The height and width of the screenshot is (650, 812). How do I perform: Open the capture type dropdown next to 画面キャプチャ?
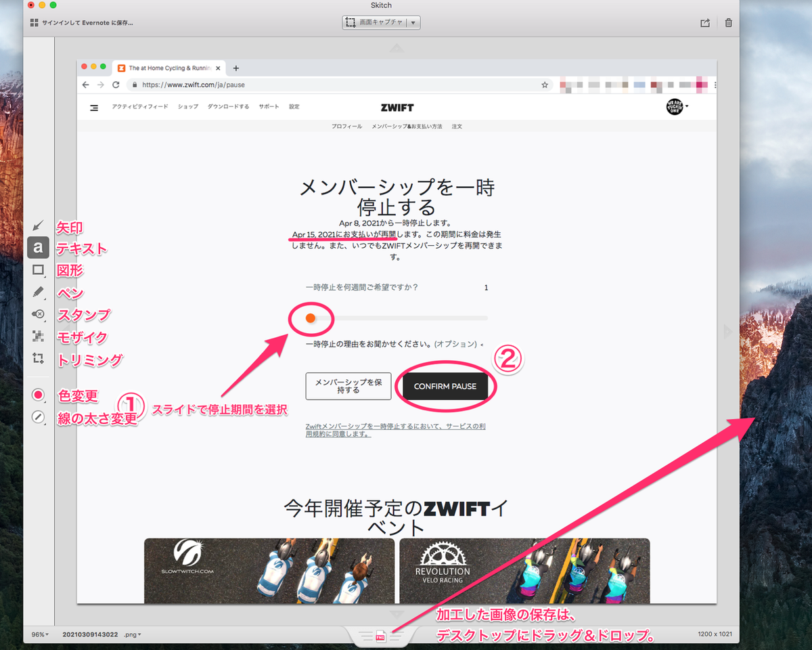(x=414, y=22)
